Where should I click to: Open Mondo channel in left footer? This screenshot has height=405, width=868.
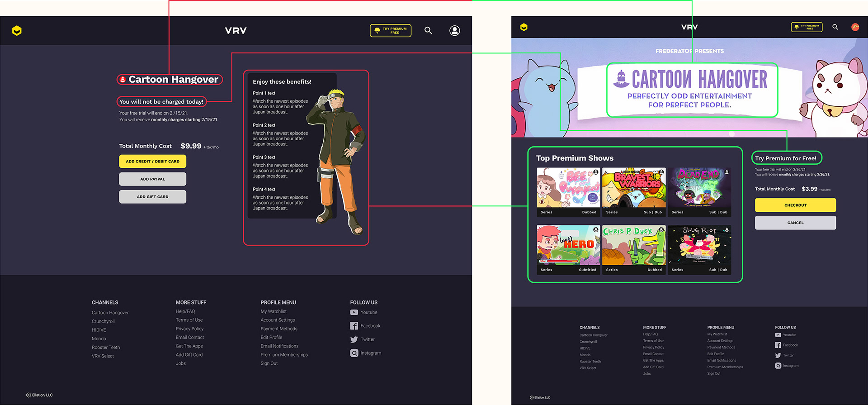coord(99,338)
